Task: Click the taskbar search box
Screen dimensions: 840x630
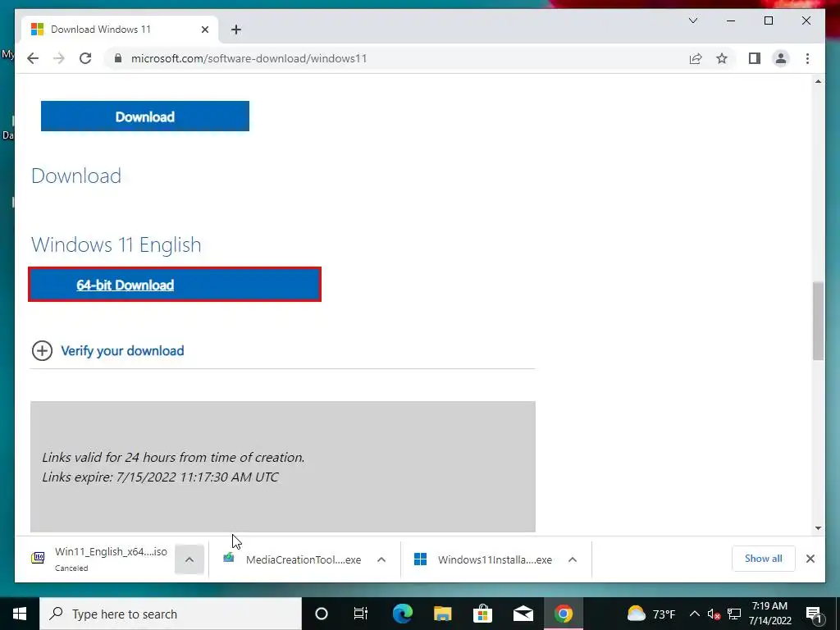Action: [171, 614]
